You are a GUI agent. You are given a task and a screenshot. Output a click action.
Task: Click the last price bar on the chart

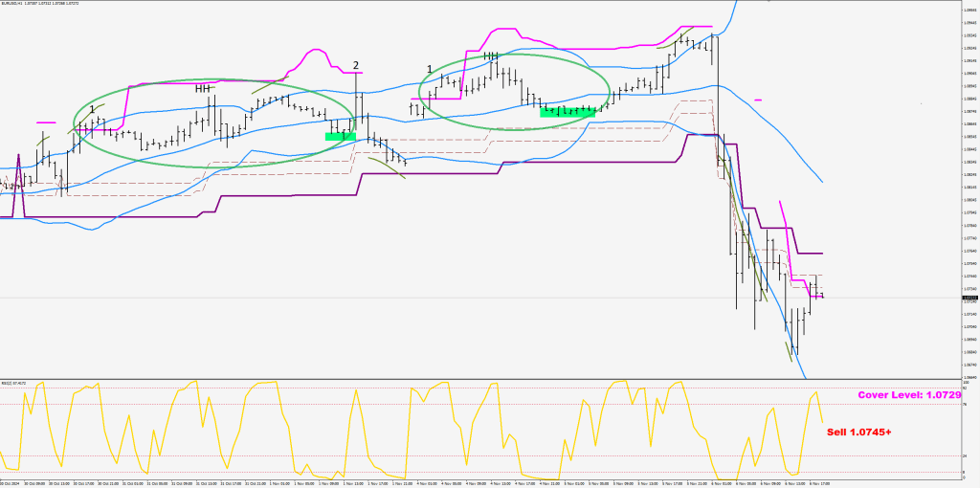(821, 295)
